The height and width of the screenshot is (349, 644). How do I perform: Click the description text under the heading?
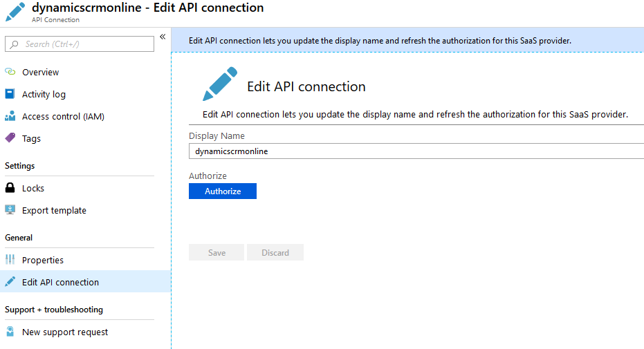coord(415,115)
